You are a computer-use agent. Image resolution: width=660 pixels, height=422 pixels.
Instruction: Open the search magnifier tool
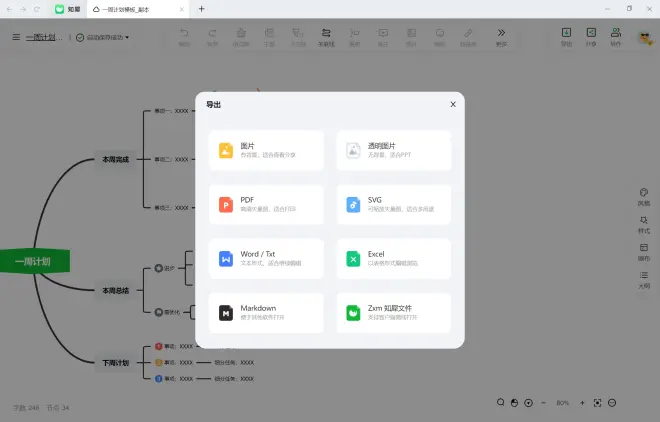click(502, 402)
